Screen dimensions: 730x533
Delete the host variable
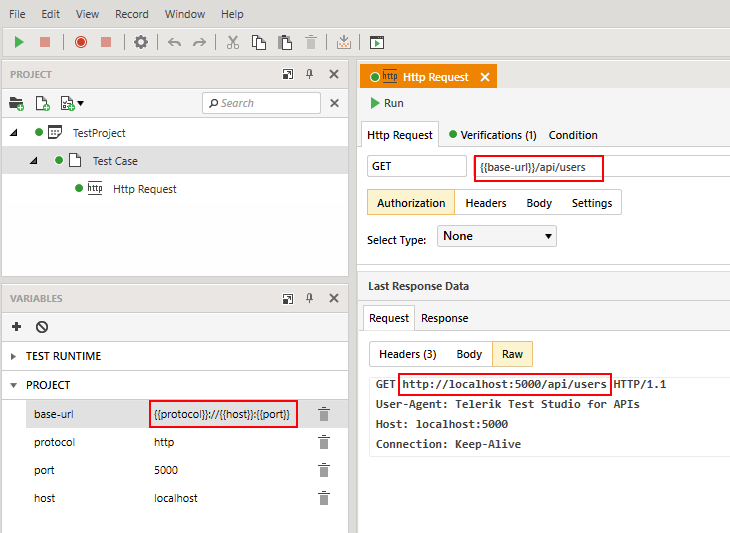pyautogui.click(x=324, y=498)
